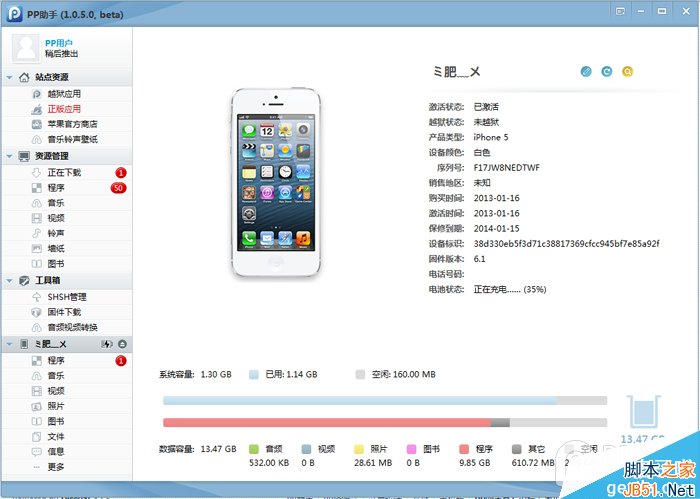Click the pink 图书 color swatch
700x499 pixels.
pyautogui.click(x=412, y=449)
